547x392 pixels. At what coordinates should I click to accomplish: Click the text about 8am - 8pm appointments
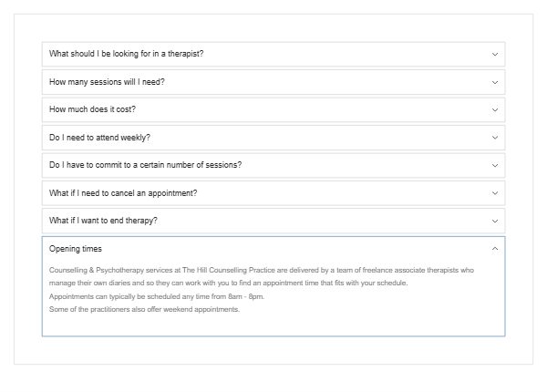click(157, 296)
